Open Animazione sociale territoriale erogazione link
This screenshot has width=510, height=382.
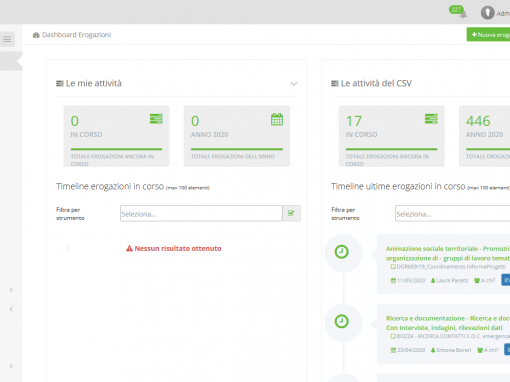pos(448,253)
